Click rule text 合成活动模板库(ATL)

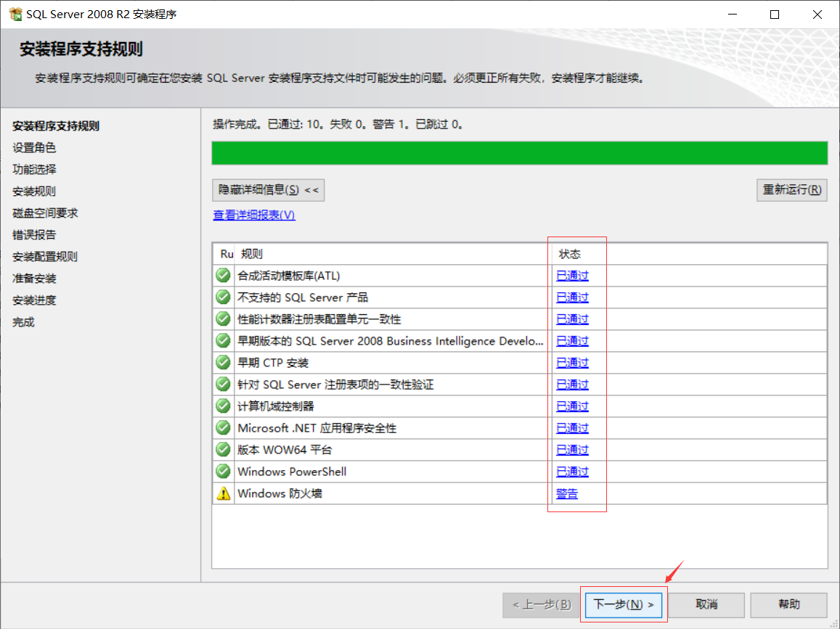coord(289,276)
